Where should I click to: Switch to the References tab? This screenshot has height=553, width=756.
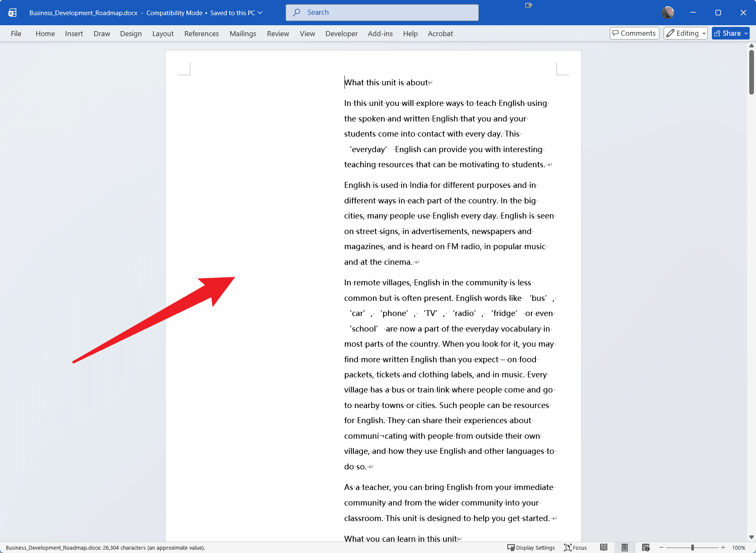(202, 34)
